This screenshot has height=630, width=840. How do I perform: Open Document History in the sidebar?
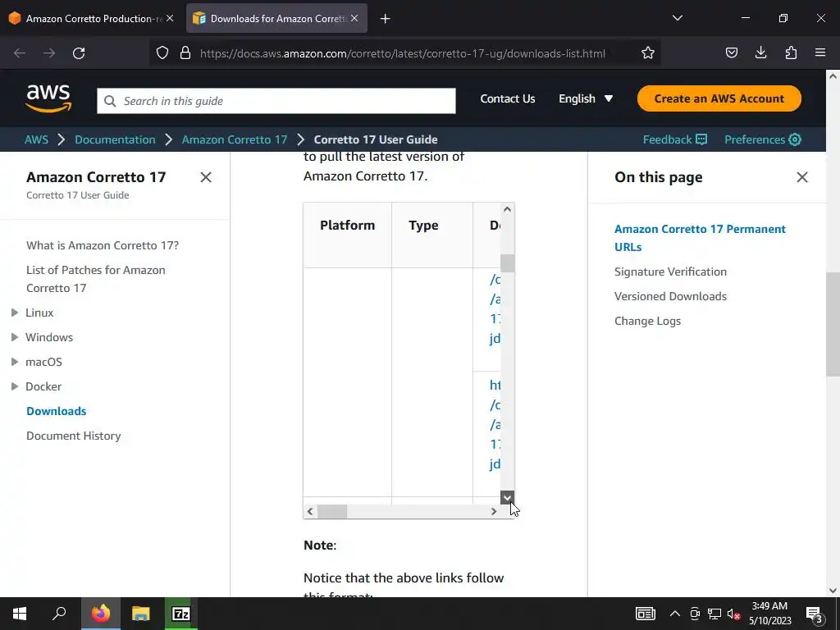pyautogui.click(x=73, y=436)
